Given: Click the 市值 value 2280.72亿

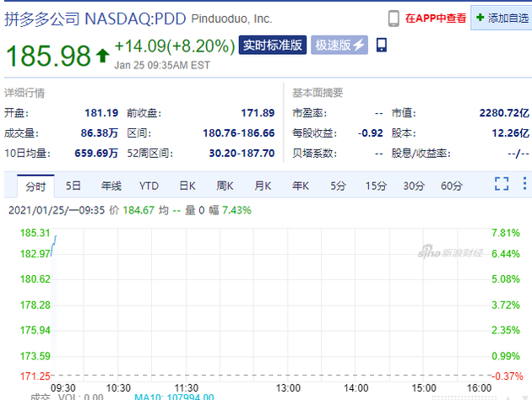Looking at the screenshot, I should 504,113.
